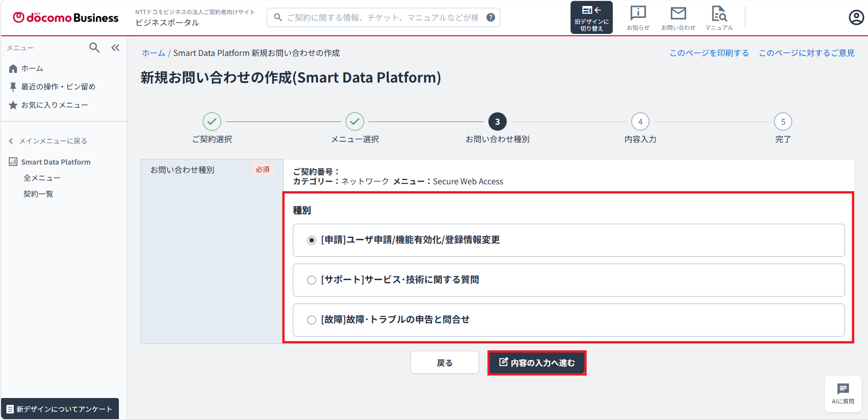Open 新デザインについてアンケート survey button
Screen dimensions: 868x420
point(60,409)
